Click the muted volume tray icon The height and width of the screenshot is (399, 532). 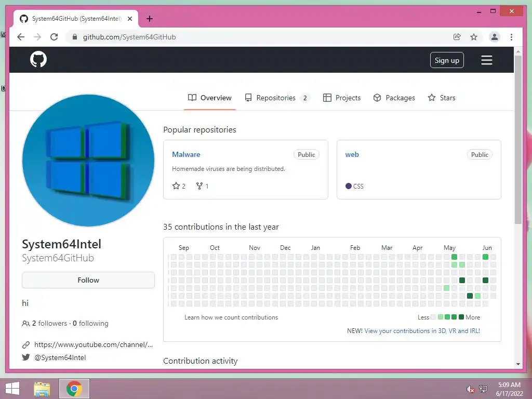coord(470,389)
